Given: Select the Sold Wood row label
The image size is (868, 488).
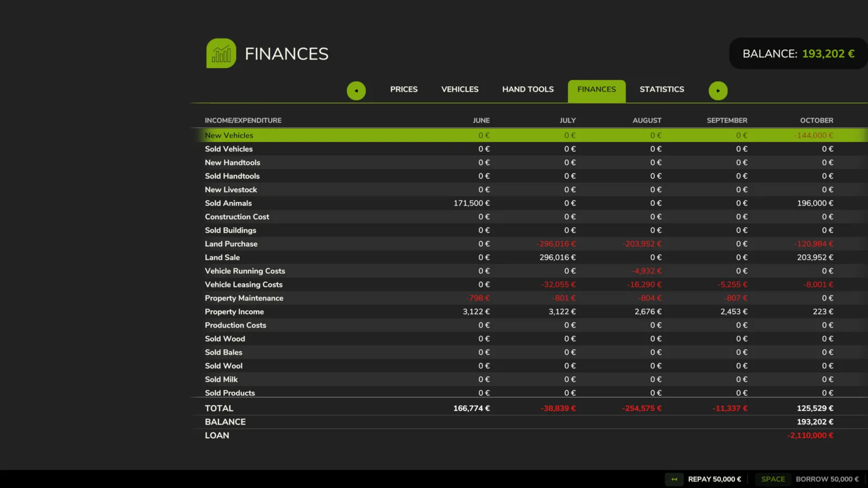Looking at the screenshot, I should 225,339.
